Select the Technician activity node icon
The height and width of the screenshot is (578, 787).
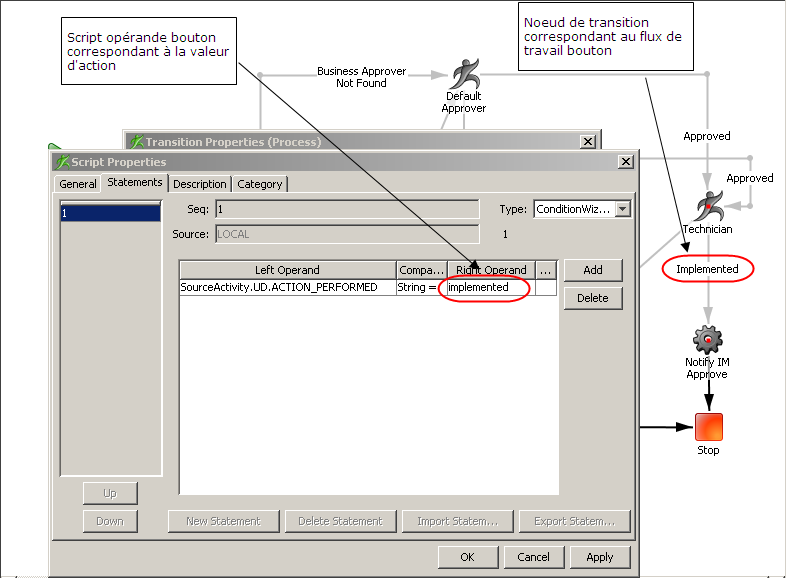pyautogui.click(x=710, y=206)
